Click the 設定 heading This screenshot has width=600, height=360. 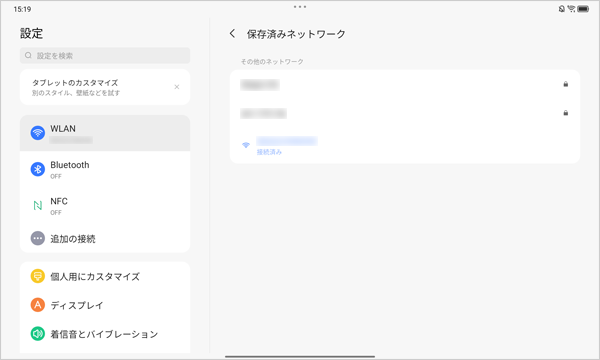coord(31,33)
